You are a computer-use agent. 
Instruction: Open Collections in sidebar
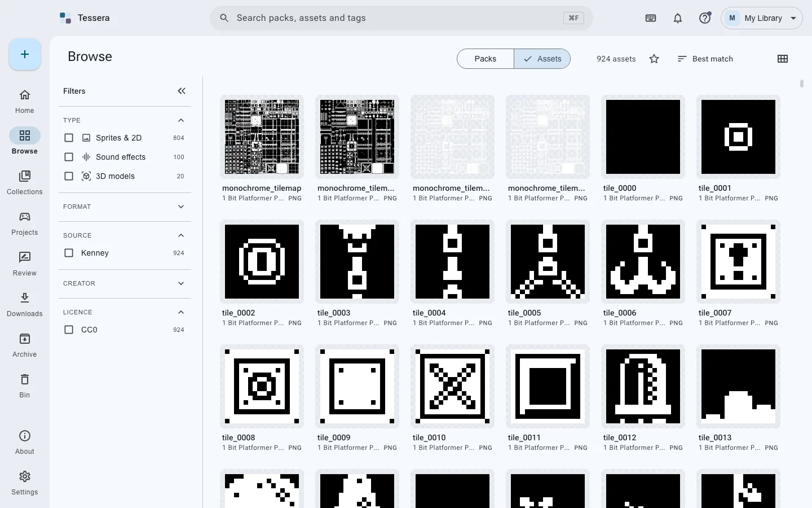(25, 183)
